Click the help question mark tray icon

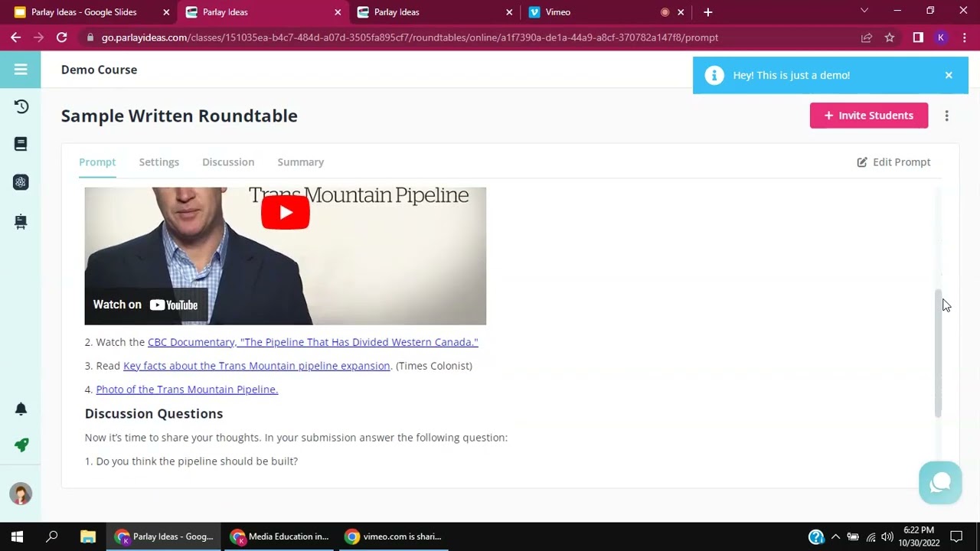point(816,536)
